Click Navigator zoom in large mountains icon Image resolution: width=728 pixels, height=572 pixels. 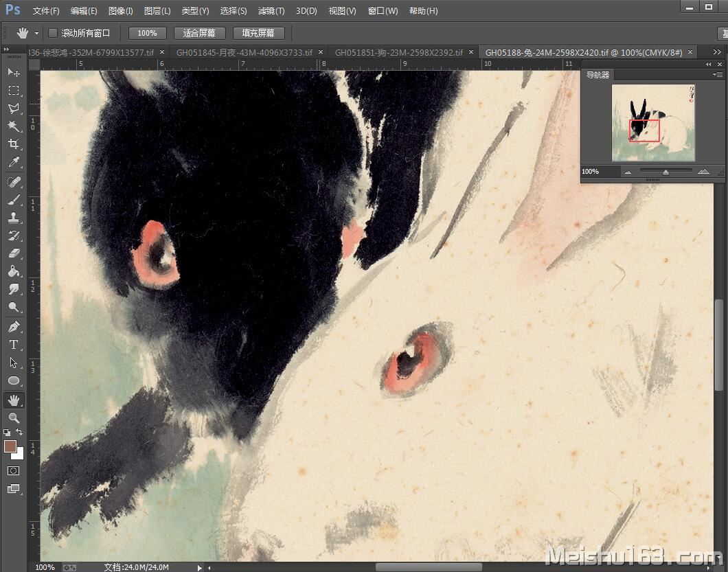pos(703,171)
